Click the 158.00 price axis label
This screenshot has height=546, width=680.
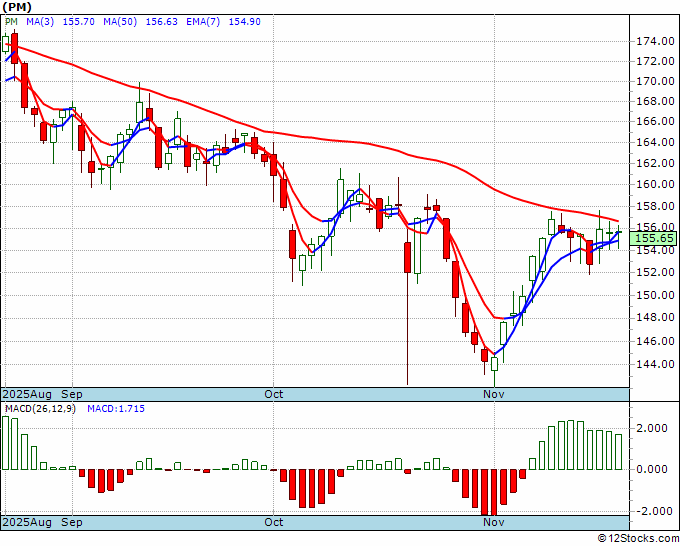coord(655,206)
